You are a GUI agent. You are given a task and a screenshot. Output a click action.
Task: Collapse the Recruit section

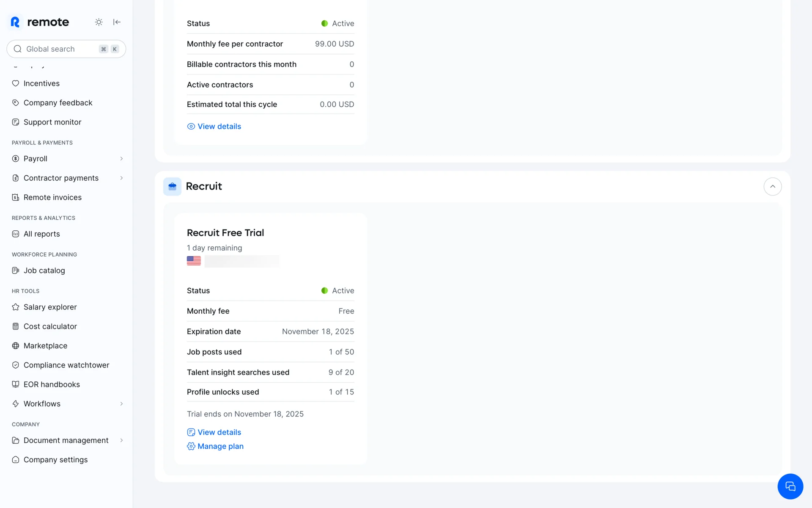[772, 187]
